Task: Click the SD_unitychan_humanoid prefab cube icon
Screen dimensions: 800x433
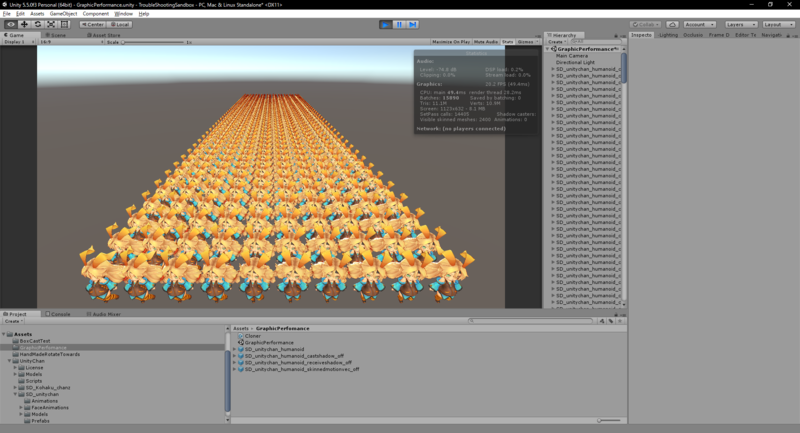Action: coord(241,349)
